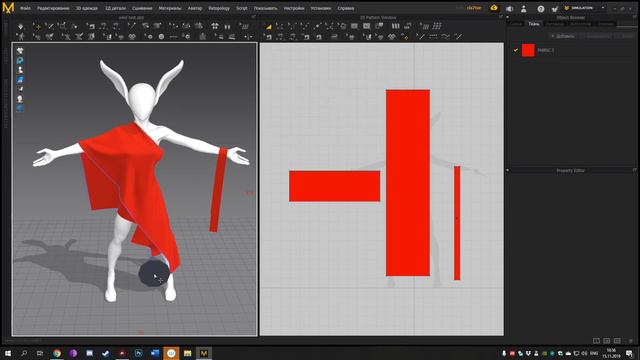
Task: Click the avatar figure display icon in 3D viewport
Action: click(20, 70)
